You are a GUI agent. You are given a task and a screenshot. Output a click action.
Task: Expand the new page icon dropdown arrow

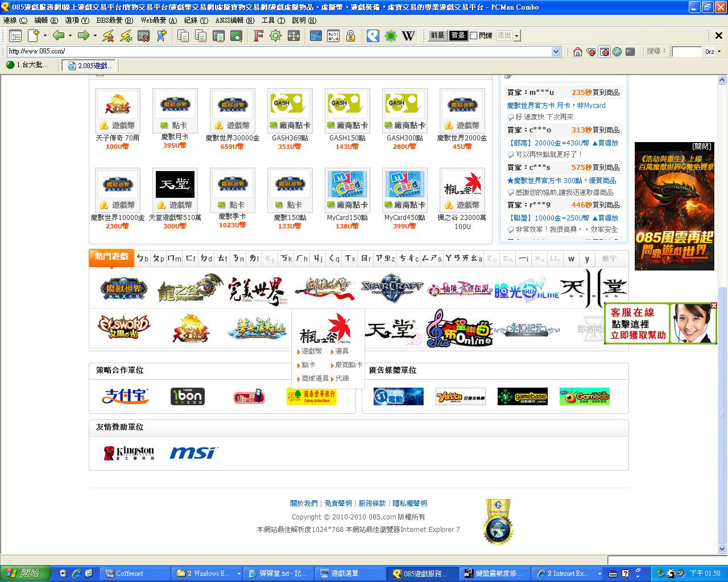[x=44, y=36]
